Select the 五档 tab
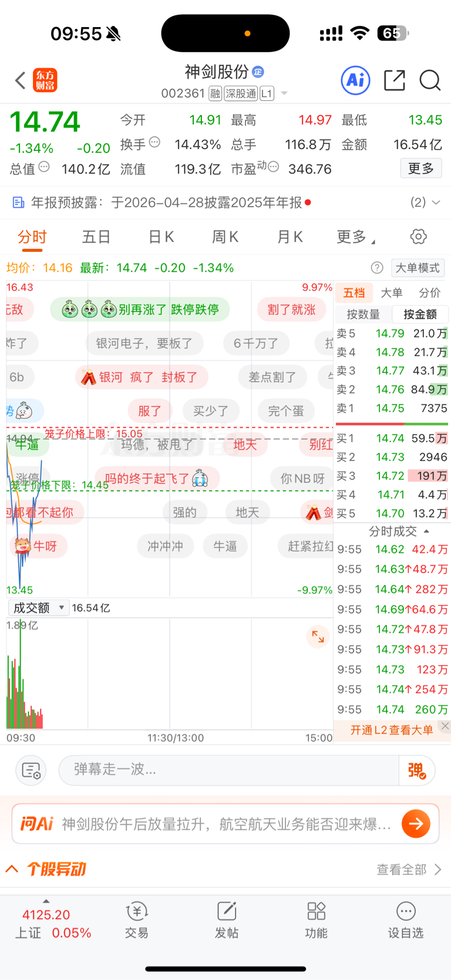Viewport: 451px width, 980px height. 354,292
